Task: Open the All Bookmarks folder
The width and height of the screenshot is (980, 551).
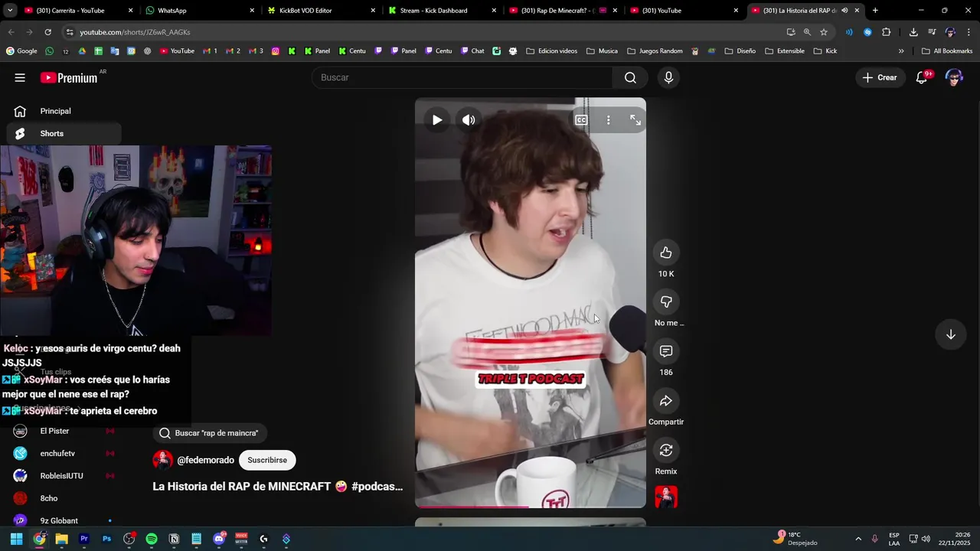Action: [x=947, y=51]
